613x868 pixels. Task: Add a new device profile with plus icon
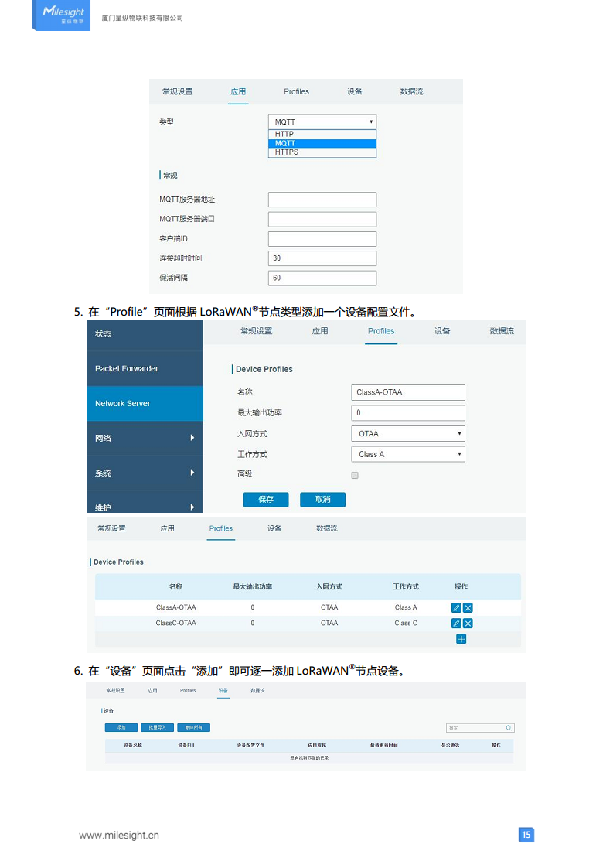click(x=461, y=639)
